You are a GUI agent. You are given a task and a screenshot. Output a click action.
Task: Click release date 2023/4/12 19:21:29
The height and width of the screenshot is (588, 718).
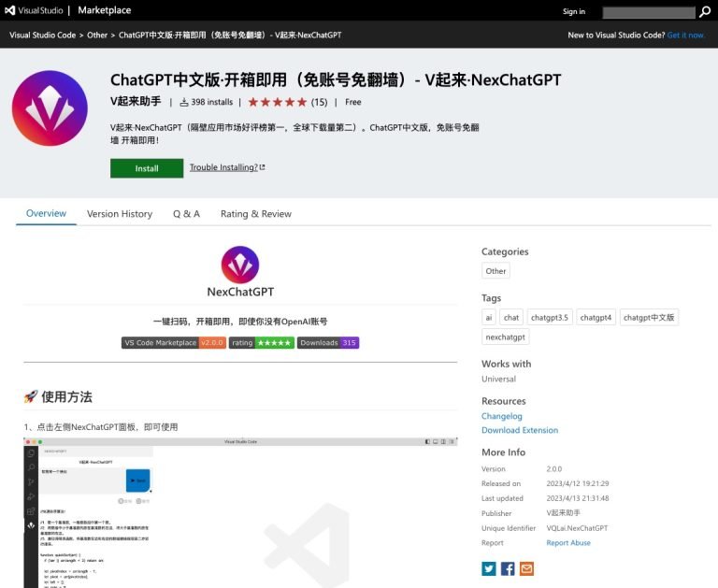point(578,483)
